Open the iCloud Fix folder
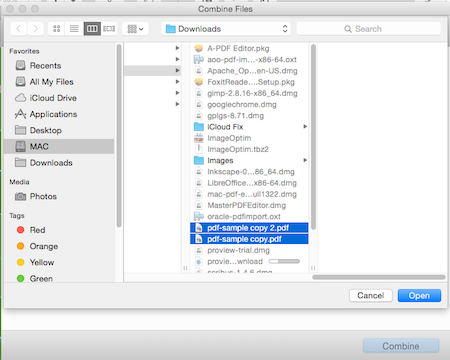 [x=249, y=127]
